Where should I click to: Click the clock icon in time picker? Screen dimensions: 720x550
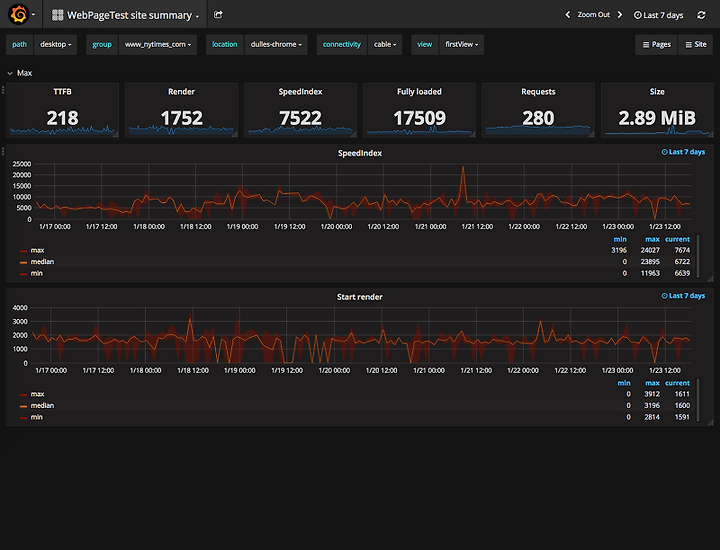(637, 15)
